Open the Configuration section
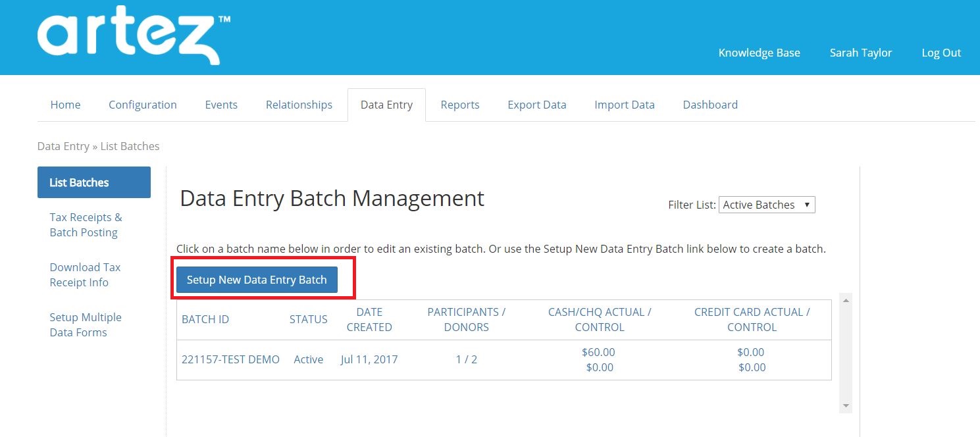 (x=142, y=104)
